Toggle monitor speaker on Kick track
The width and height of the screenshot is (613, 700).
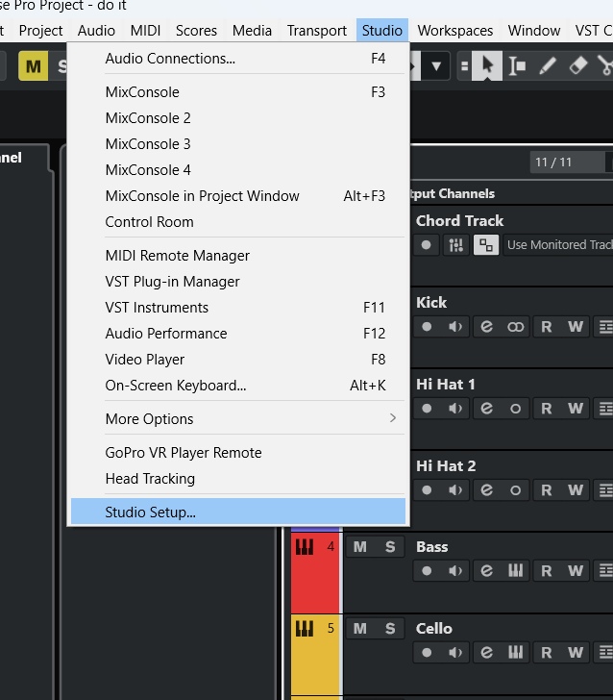click(x=455, y=327)
